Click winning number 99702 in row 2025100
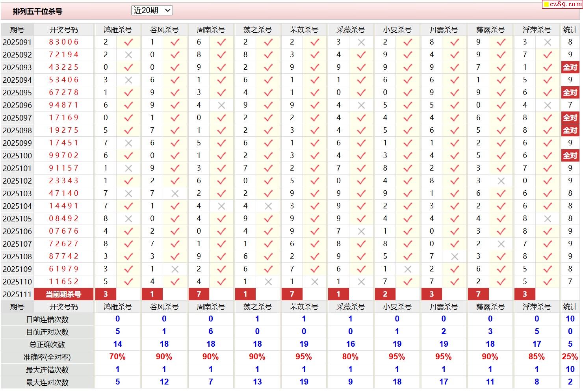 (64, 156)
